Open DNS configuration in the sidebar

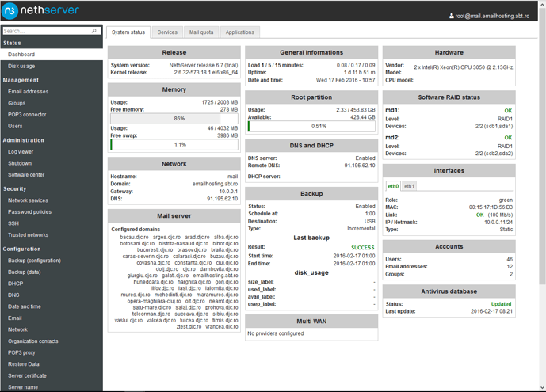(x=13, y=295)
